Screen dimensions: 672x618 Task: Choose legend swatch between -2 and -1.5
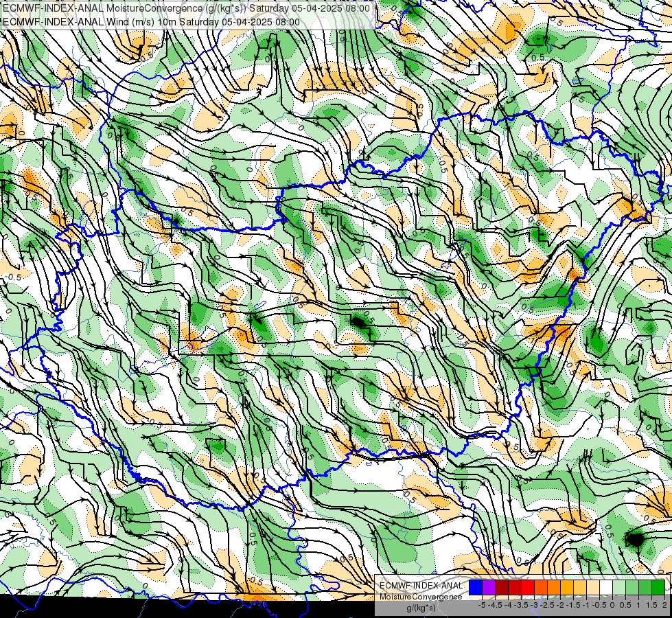[x=567, y=588]
